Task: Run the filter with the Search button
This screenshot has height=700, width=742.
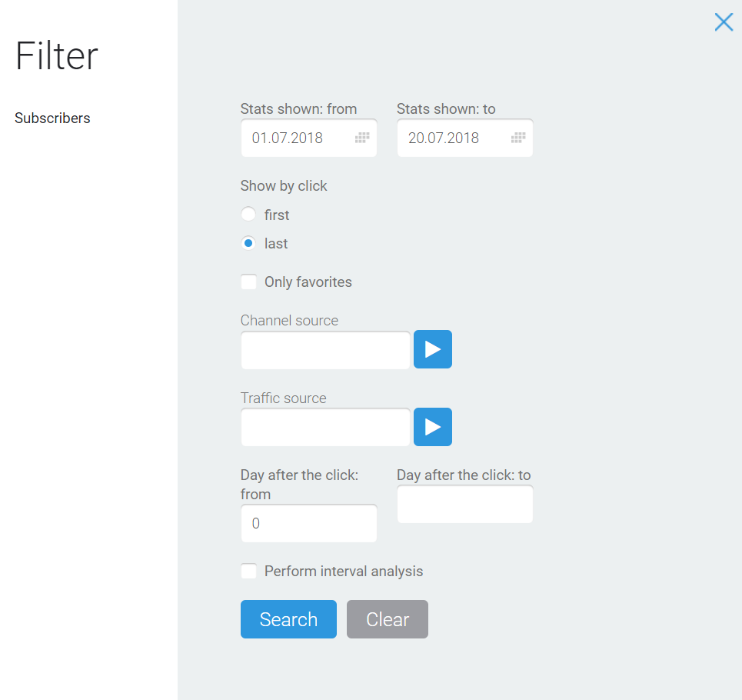Action: [288, 619]
